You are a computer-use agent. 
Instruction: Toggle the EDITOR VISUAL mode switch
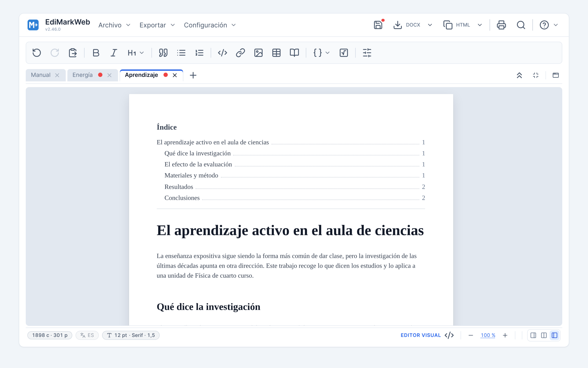(421, 335)
